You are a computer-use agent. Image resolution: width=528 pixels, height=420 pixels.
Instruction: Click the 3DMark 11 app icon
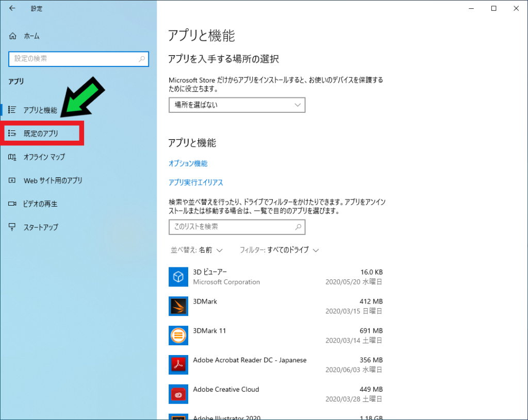pos(178,335)
